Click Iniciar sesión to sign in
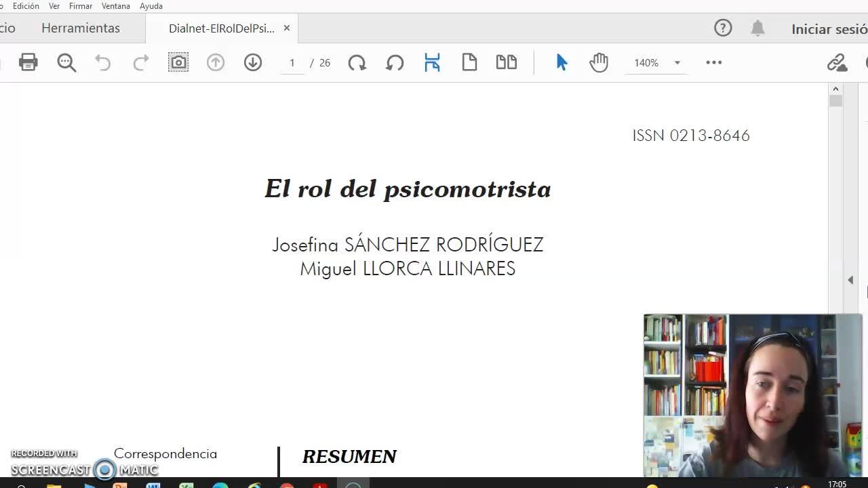 [829, 29]
